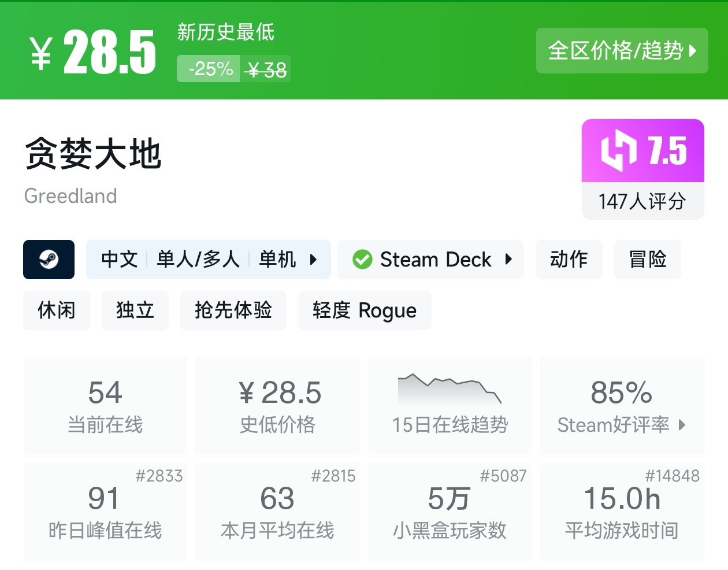Expand the language and player mode details arrow

pyautogui.click(x=313, y=260)
